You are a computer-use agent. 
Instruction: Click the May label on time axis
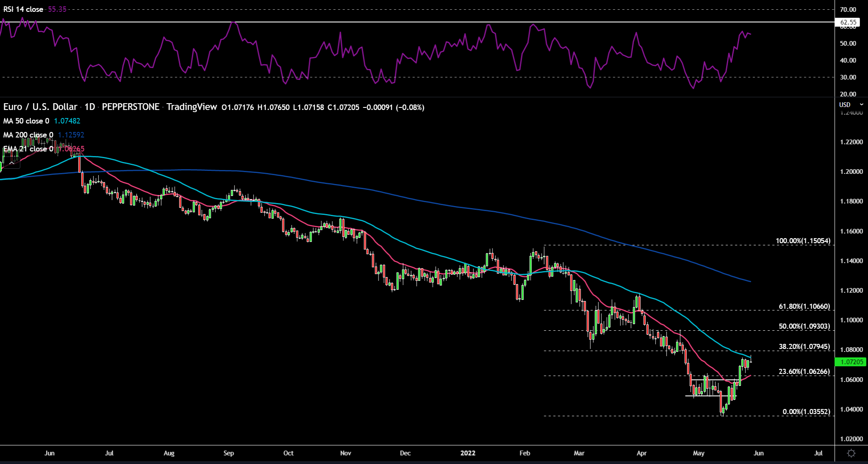[699, 453]
